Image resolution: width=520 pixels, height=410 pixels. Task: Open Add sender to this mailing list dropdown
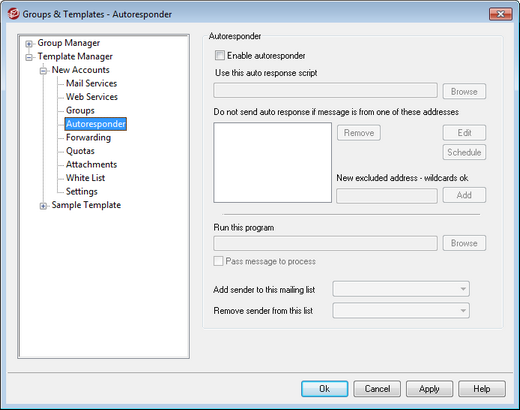coord(401,289)
